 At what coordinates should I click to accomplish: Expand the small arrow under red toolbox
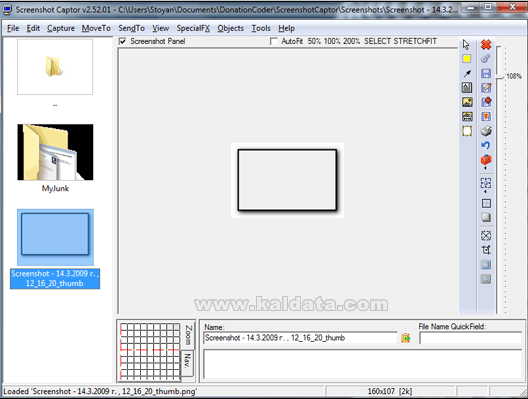485,167
